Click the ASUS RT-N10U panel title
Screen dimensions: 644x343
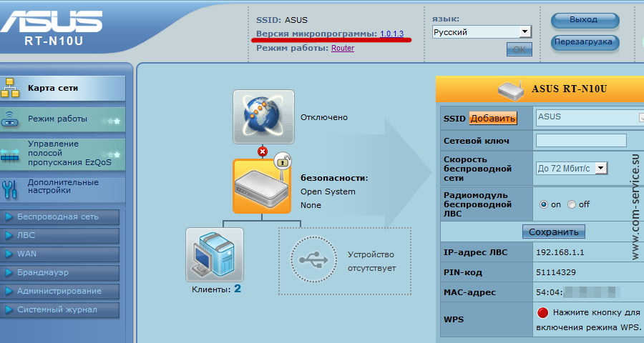coord(570,89)
